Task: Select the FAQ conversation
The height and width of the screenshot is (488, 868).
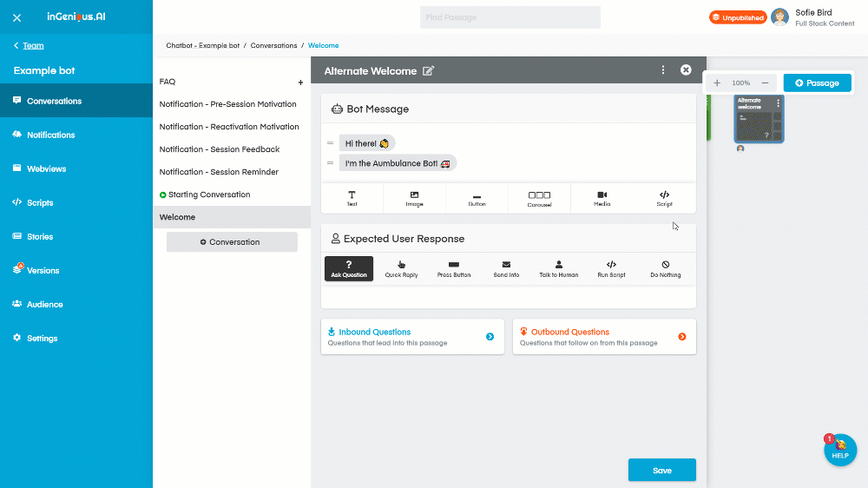Action: [x=168, y=82]
